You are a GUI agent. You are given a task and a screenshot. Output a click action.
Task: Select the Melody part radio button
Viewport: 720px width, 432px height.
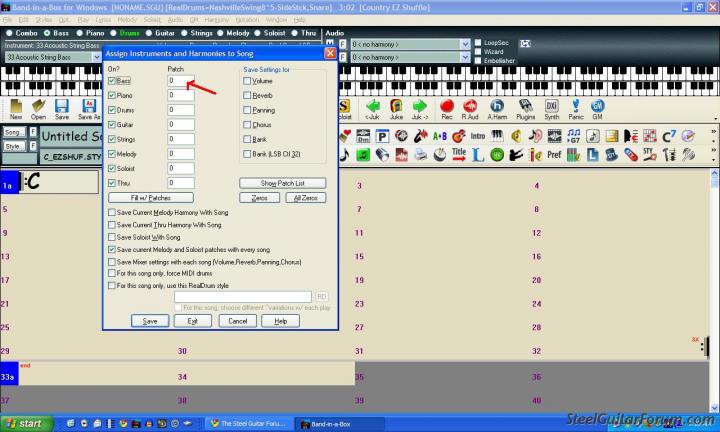pyautogui.click(x=220, y=33)
